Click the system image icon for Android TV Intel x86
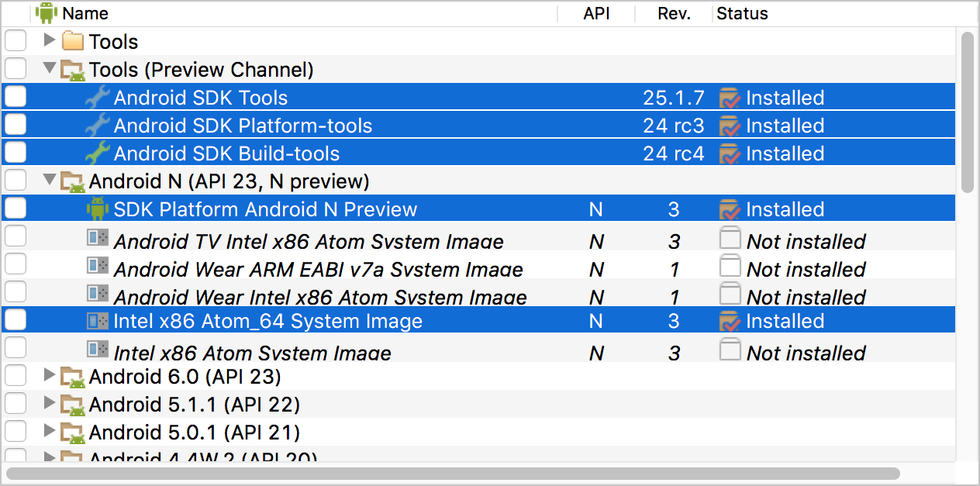This screenshot has height=486, width=980. (x=98, y=239)
